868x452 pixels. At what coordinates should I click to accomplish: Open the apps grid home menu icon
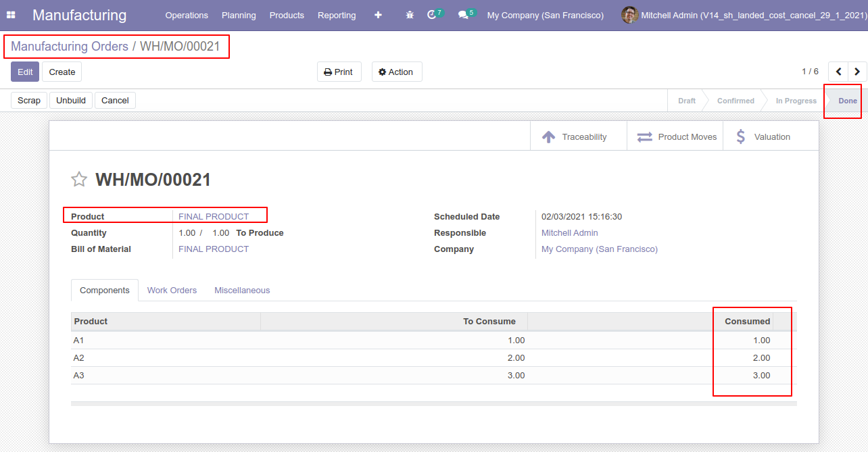11,15
